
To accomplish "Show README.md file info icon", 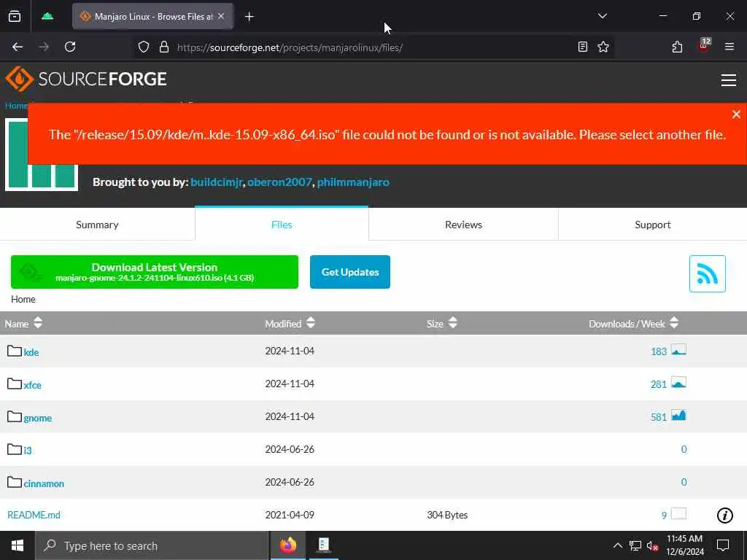I will (724, 515).
